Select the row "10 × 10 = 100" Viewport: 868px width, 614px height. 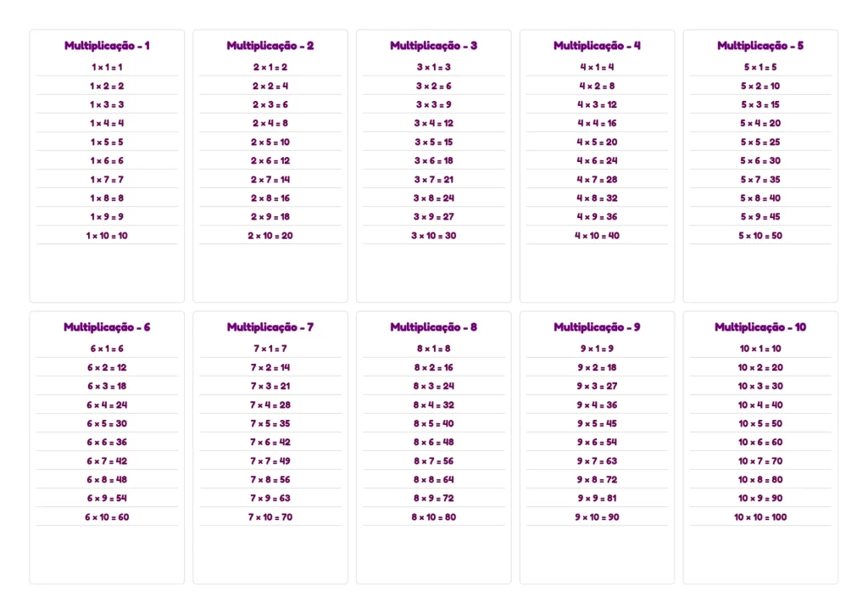(760, 517)
